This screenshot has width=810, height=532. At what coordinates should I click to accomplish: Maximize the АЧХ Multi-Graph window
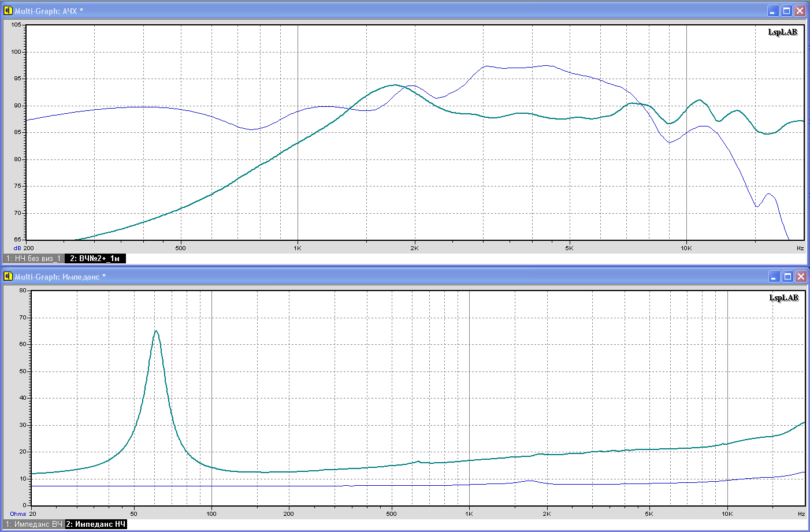[x=786, y=11]
